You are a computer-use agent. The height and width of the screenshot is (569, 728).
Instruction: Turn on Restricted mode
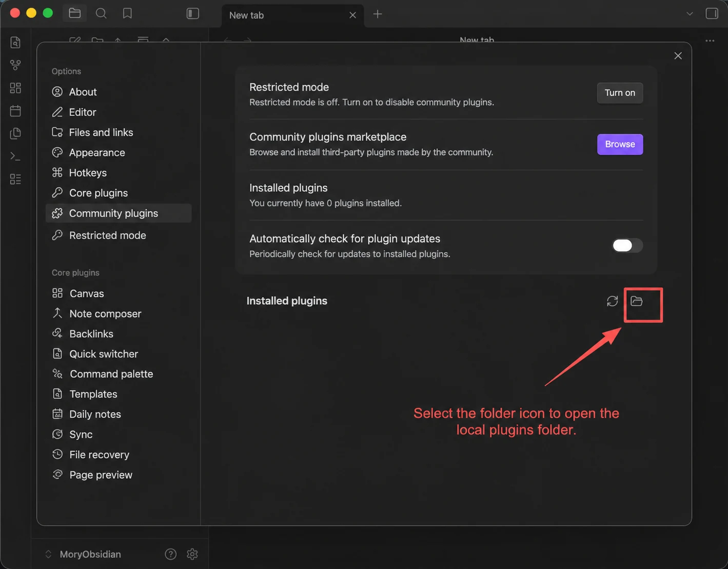620,93
